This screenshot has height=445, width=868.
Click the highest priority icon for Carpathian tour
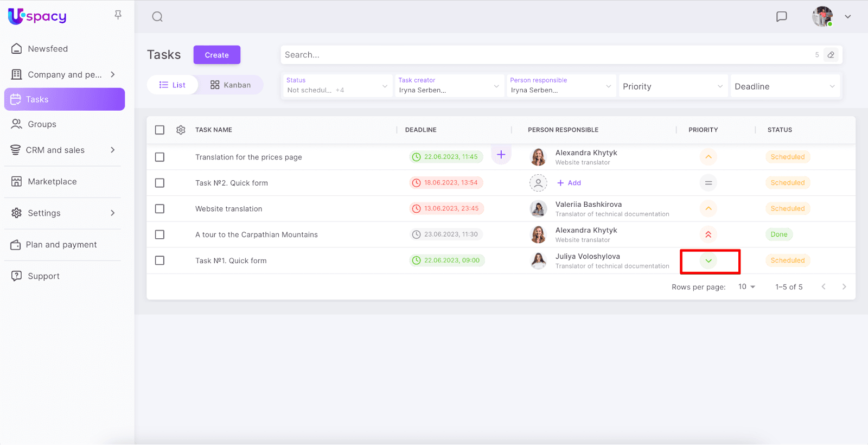pos(708,235)
